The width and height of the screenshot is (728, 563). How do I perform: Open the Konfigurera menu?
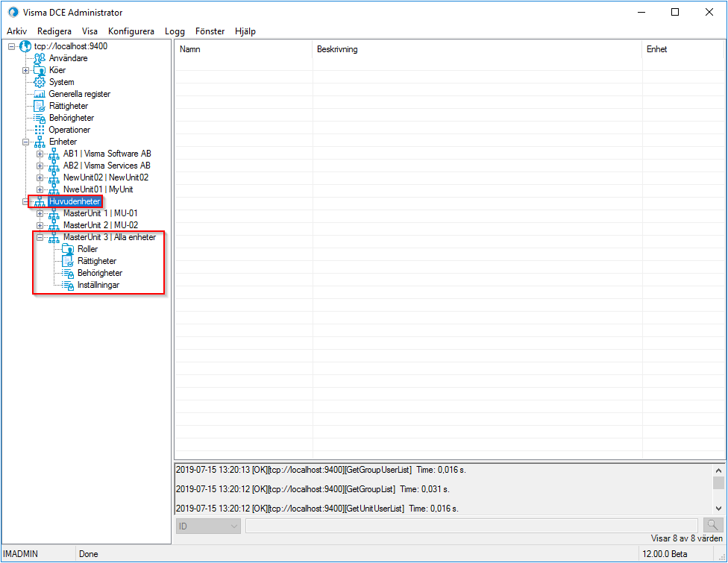point(131,31)
